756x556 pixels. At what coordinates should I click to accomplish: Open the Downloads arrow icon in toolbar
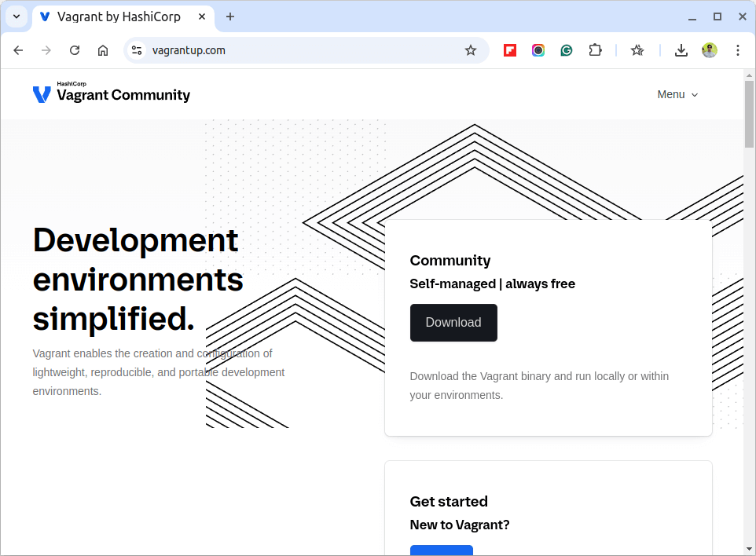click(681, 50)
